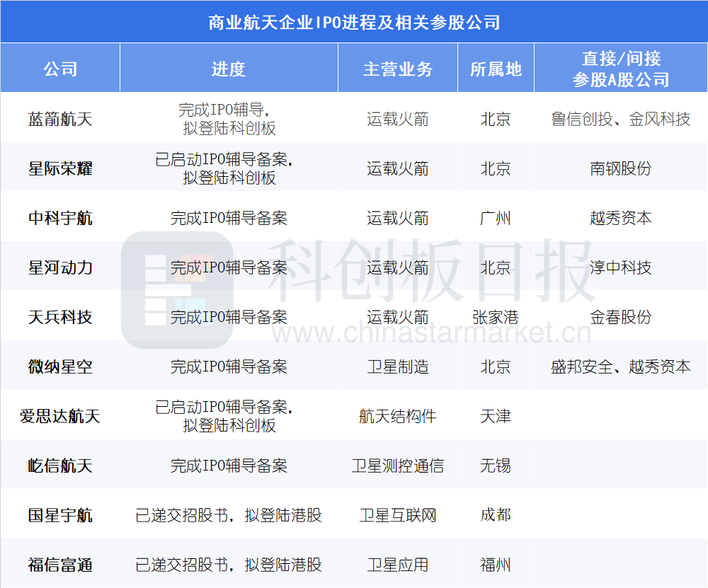
Task: Select the 爱思达航天 company cell
Action: (x=60, y=416)
